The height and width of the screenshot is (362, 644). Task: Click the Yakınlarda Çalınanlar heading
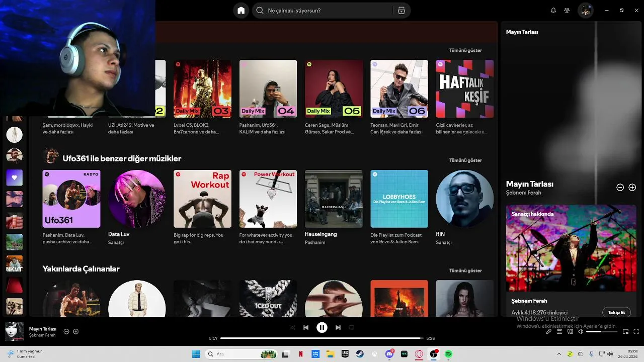click(x=81, y=269)
